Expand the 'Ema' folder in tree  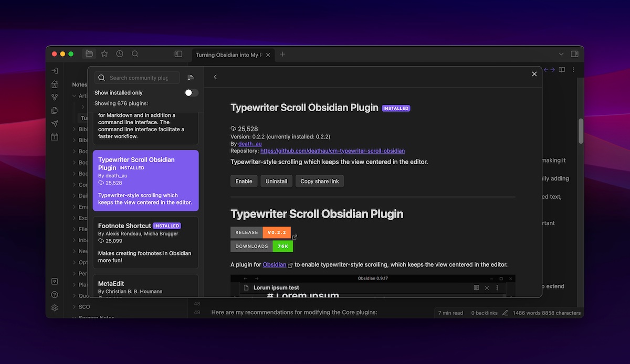point(74,207)
